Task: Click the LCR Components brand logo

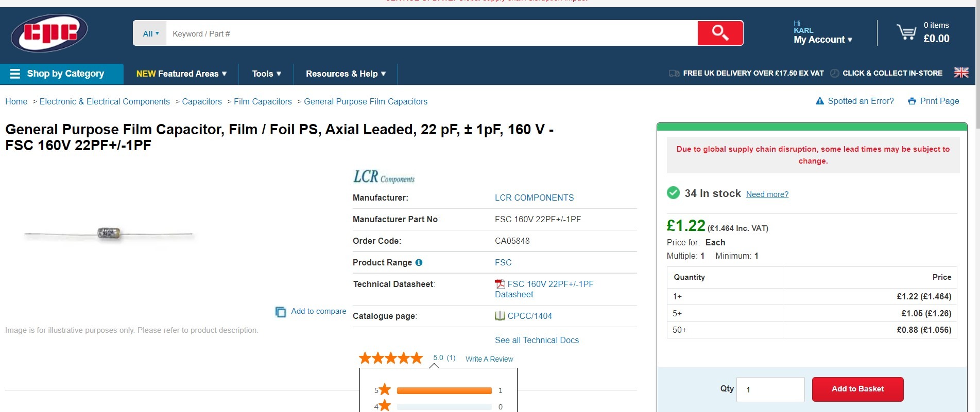Action: tap(384, 176)
